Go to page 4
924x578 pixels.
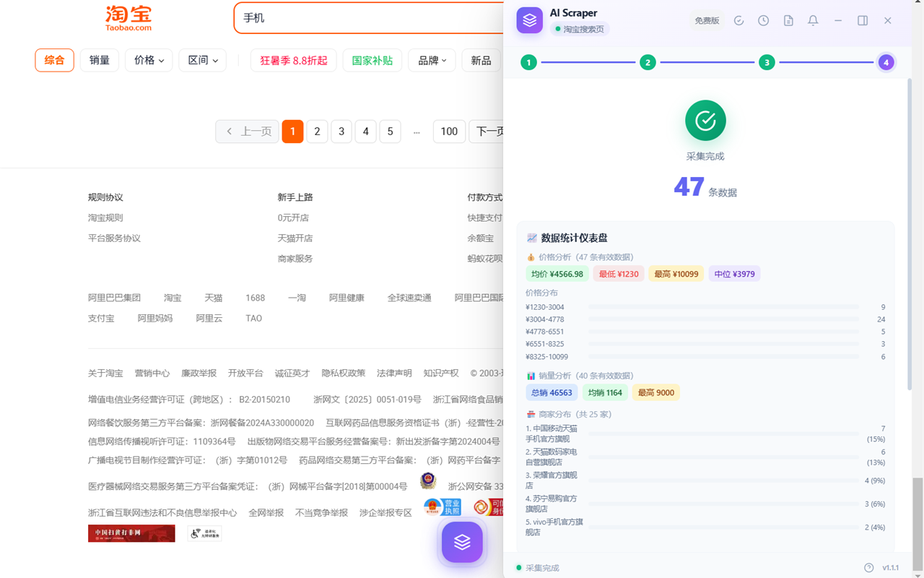366,131
